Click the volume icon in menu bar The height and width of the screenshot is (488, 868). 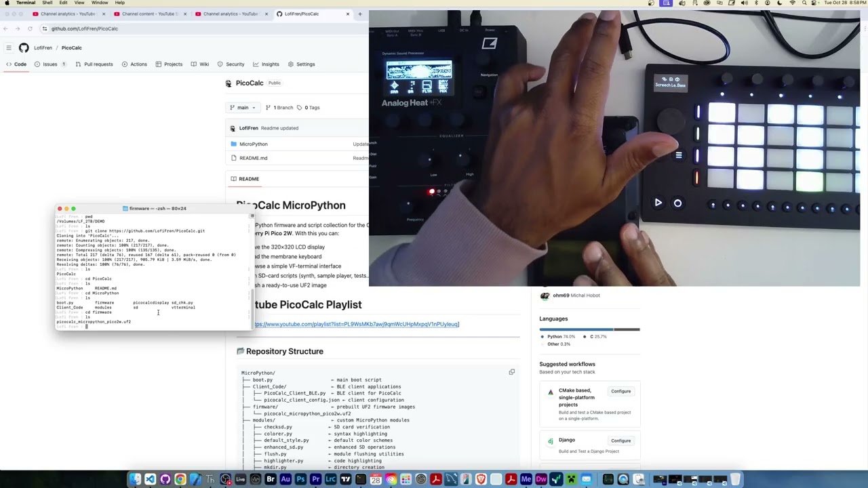coord(745,3)
